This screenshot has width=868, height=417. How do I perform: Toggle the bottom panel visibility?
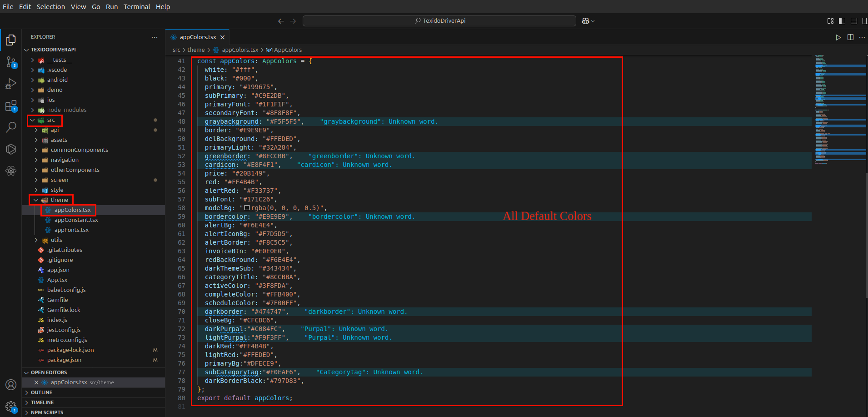point(854,21)
